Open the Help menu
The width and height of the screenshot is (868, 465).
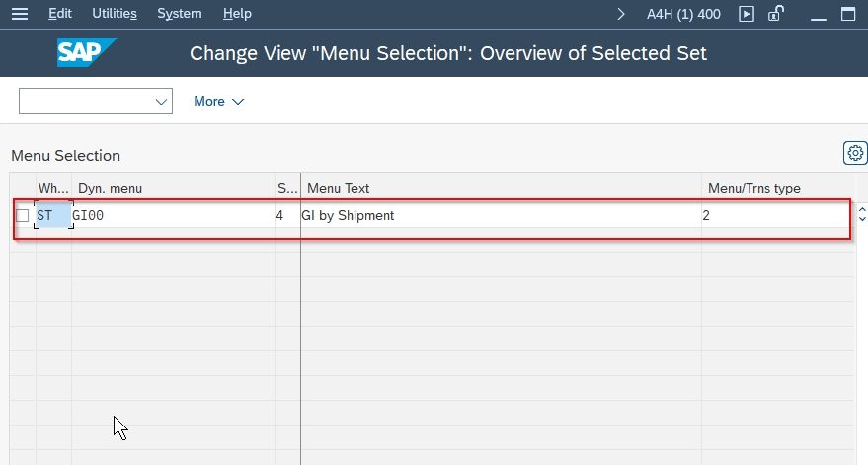pos(237,13)
